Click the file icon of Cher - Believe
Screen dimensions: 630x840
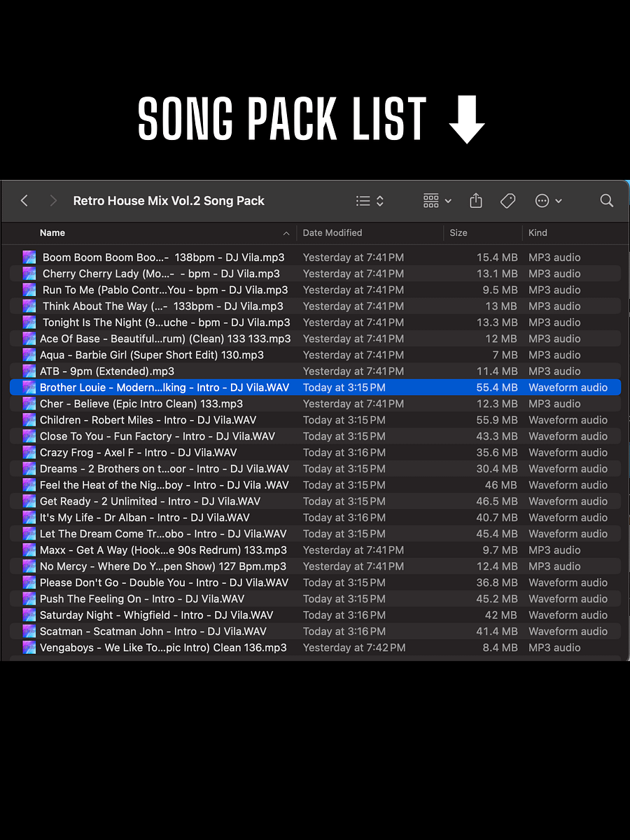coord(29,404)
